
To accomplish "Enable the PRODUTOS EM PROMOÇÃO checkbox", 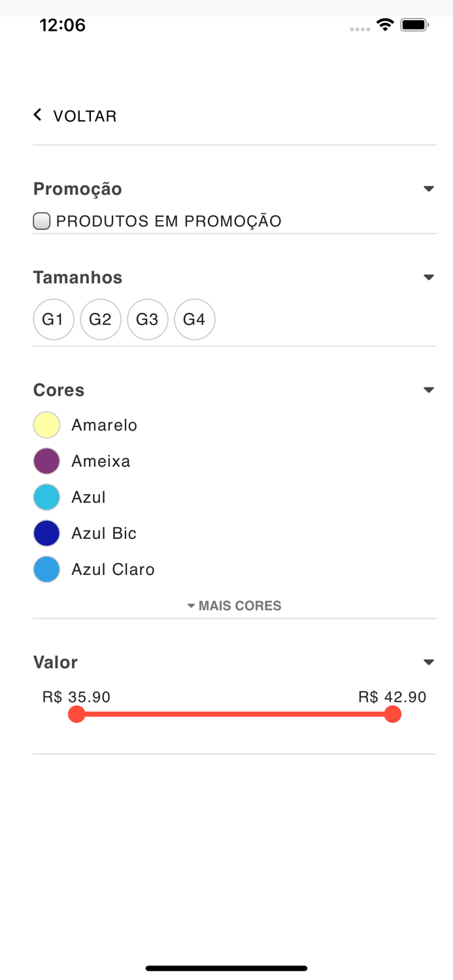I will coord(41,221).
